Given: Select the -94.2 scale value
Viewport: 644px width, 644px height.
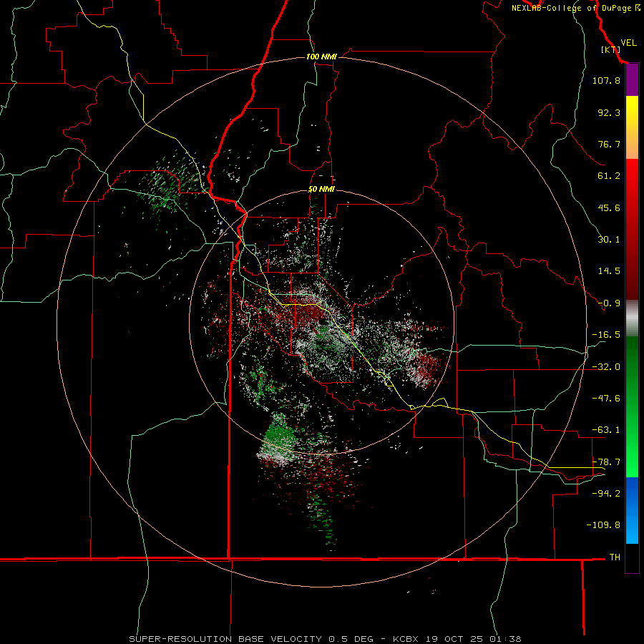Looking at the screenshot, I should point(606,493).
